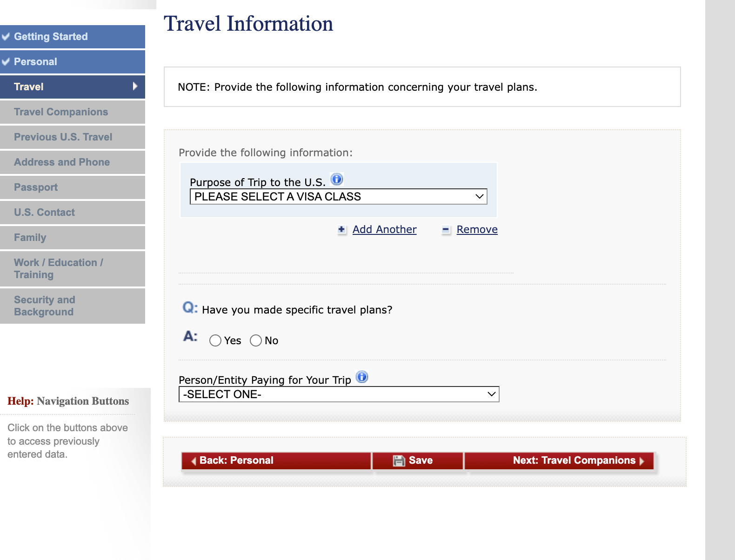Viewport: 735px width, 560px height.
Task: Click the floppy disk Save icon
Action: point(399,460)
